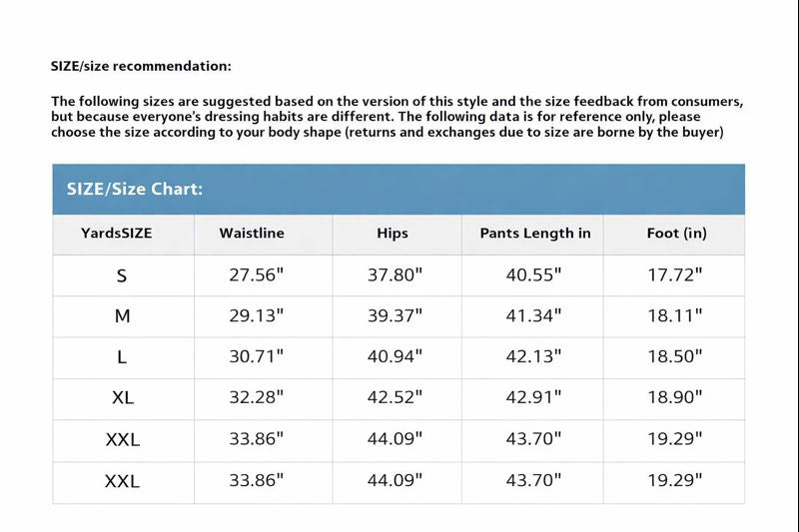The height and width of the screenshot is (532, 799).
Task: Select the 39.37" hips value
Action: pyautogui.click(x=396, y=316)
